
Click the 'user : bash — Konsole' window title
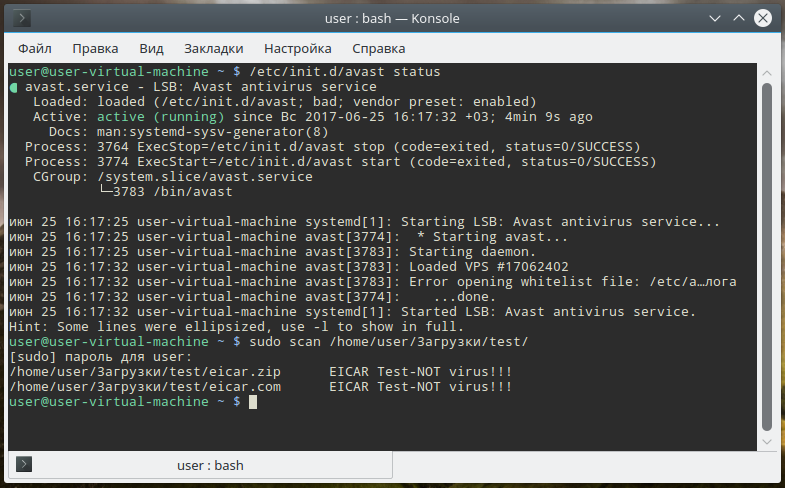click(392, 19)
